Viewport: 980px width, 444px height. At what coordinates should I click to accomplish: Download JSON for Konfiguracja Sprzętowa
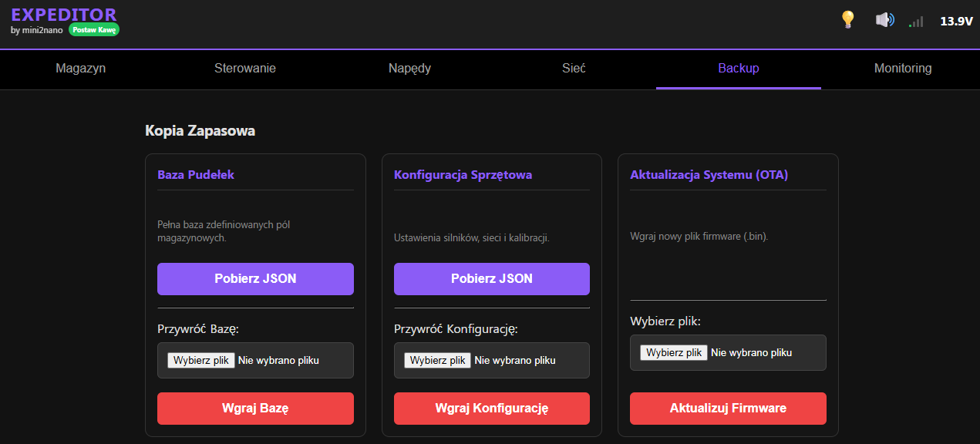pyautogui.click(x=491, y=279)
